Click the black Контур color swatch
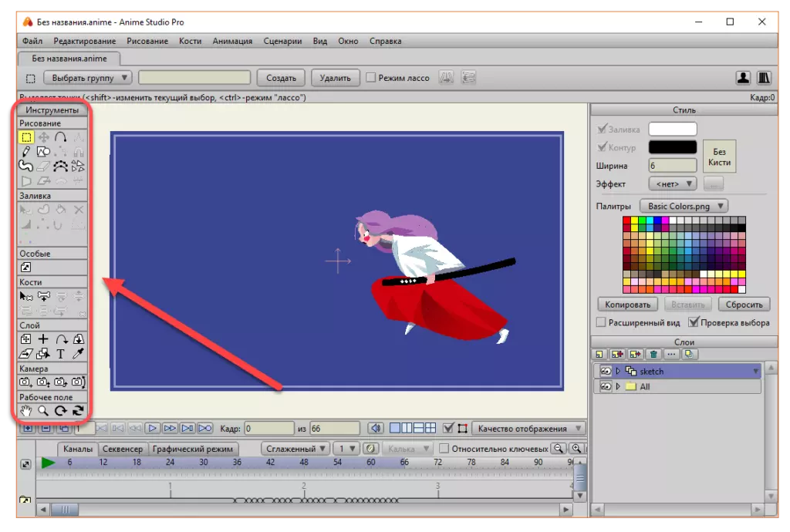This screenshot has width=790, height=532. pos(672,146)
